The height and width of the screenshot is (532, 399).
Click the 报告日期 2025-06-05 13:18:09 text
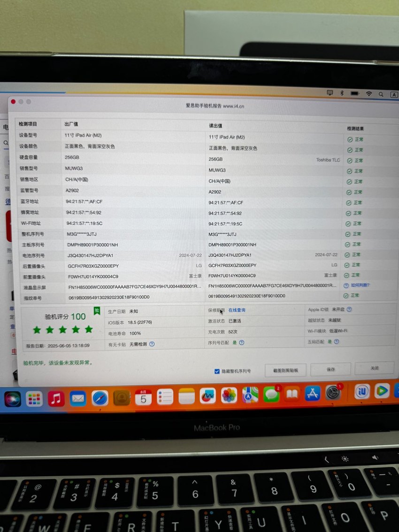pyautogui.click(x=58, y=346)
